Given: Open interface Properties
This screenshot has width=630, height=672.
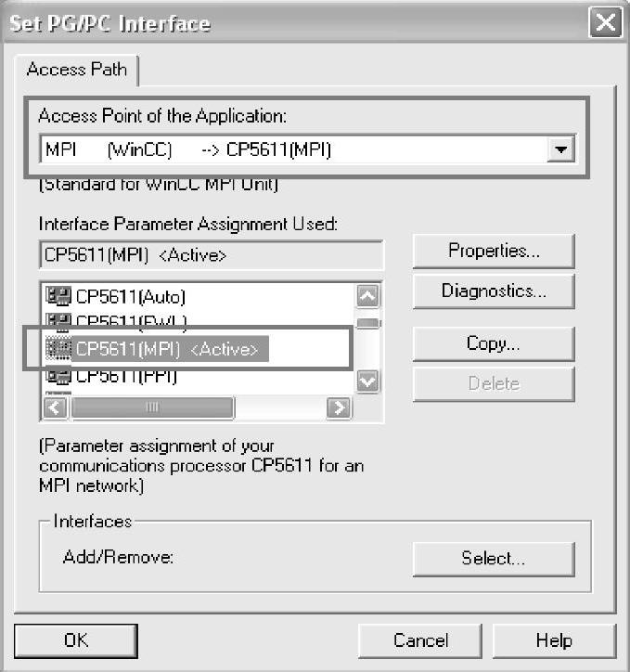Looking at the screenshot, I should (494, 251).
